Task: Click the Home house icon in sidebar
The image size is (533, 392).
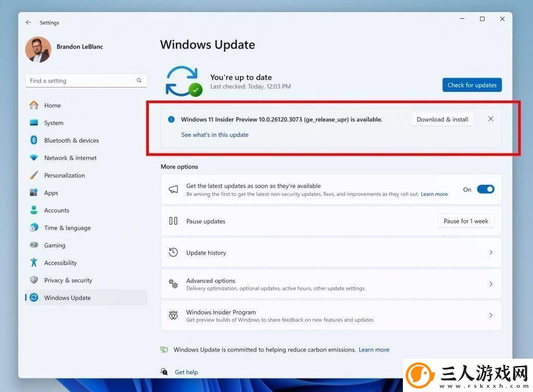Action: click(34, 105)
